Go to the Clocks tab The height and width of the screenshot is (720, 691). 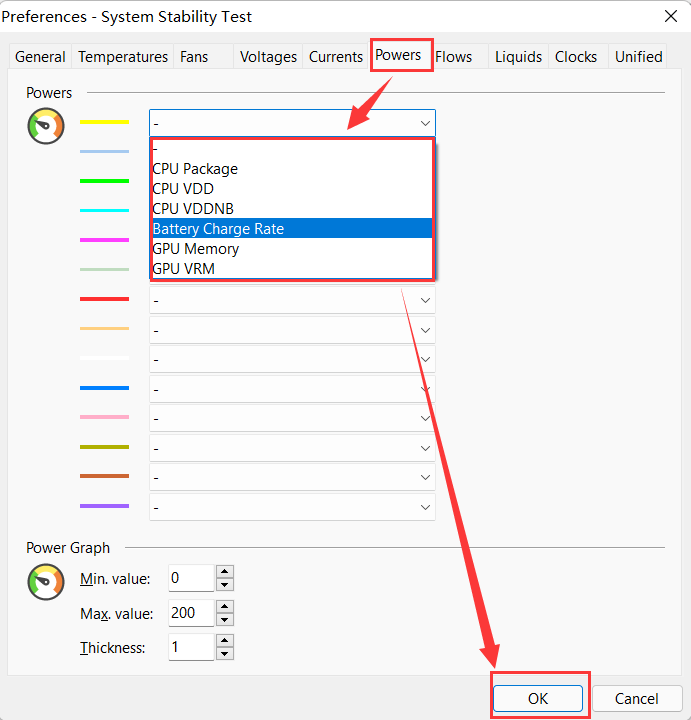click(x=576, y=57)
